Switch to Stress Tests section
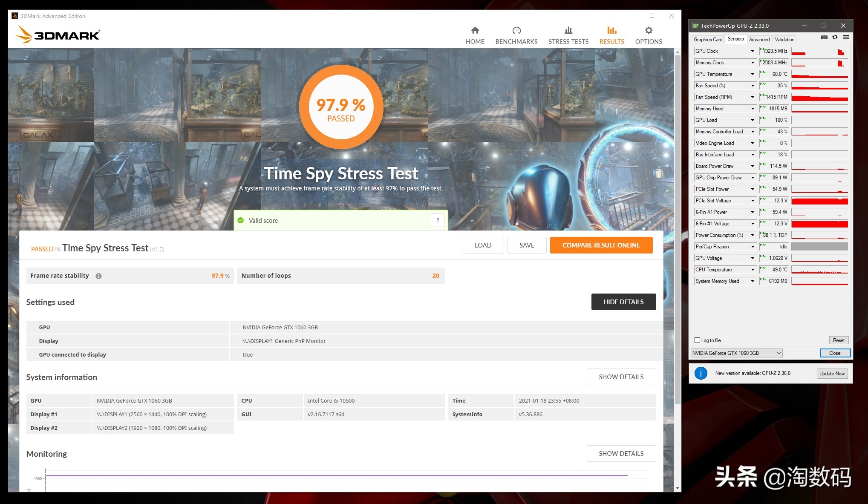The image size is (868, 504). (568, 34)
